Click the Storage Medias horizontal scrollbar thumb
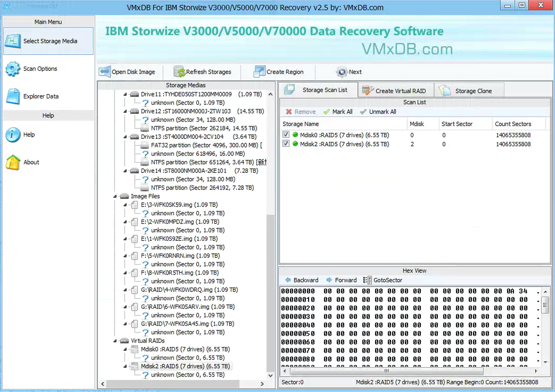Viewport: 555px width, 392px height. [x=173, y=384]
